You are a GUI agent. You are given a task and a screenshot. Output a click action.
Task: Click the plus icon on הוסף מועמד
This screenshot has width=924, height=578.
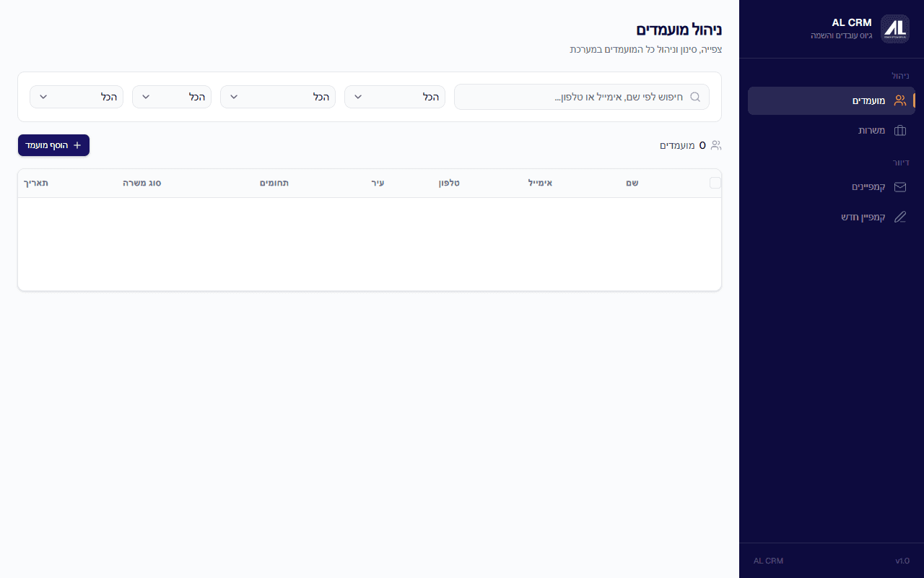77,145
